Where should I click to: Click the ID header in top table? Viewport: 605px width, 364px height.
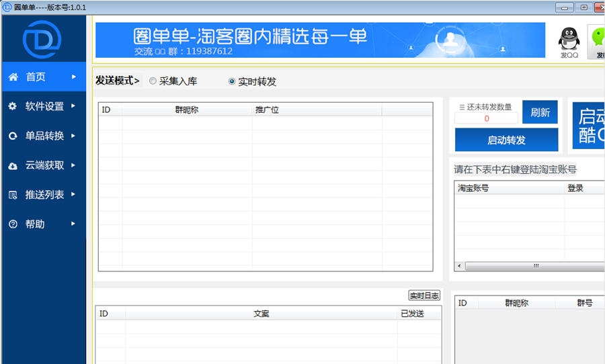pos(111,110)
